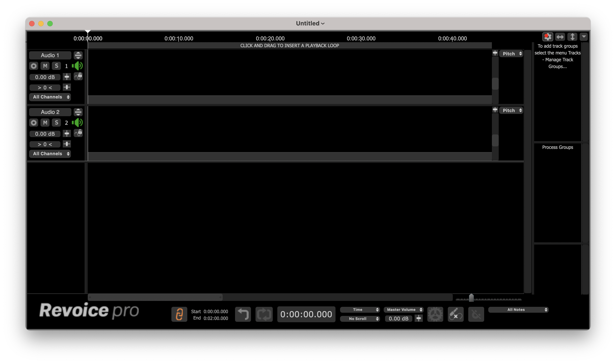The image size is (616, 364).
Task: Click Audio 2 green speaker icon
Action: coord(77,123)
